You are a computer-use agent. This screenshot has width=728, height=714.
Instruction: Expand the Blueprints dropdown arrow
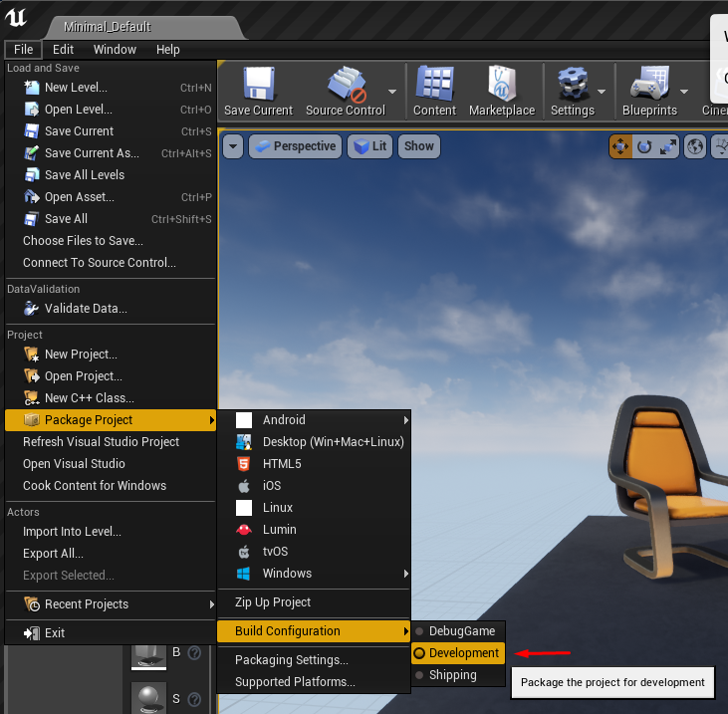tap(684, 92)
